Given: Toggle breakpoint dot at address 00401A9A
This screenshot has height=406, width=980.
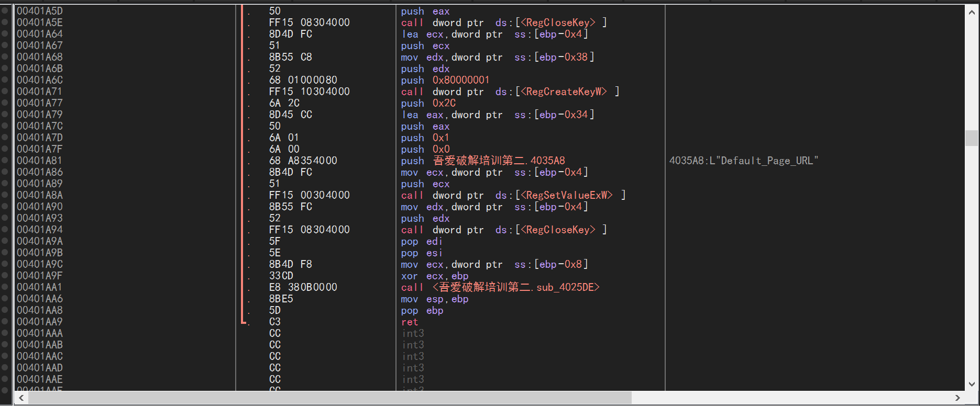Looking at the screenshot, I should click(x=5, y=241).
